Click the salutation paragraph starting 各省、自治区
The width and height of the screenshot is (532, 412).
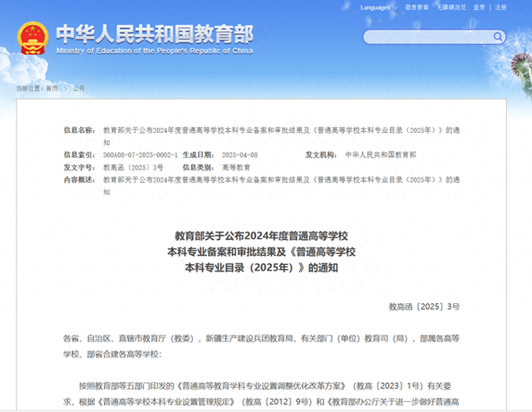pos(261,346)
